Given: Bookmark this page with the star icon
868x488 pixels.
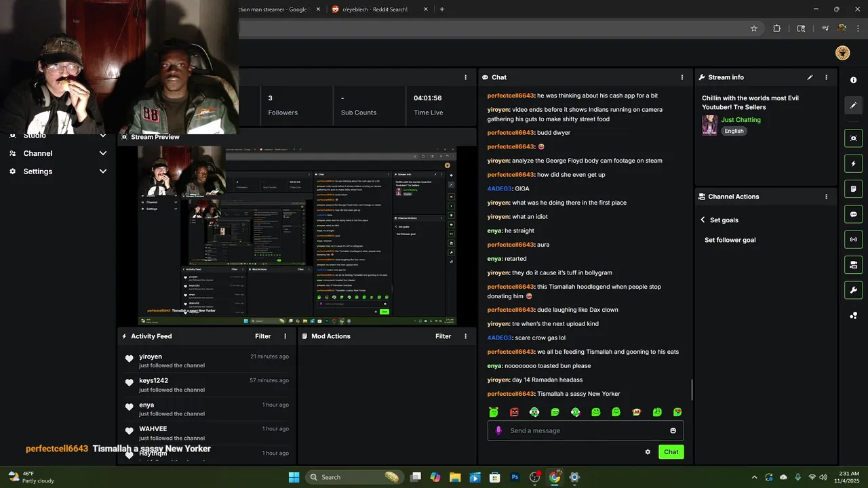Looking at the screenshot, I should [x=753, y=28].
